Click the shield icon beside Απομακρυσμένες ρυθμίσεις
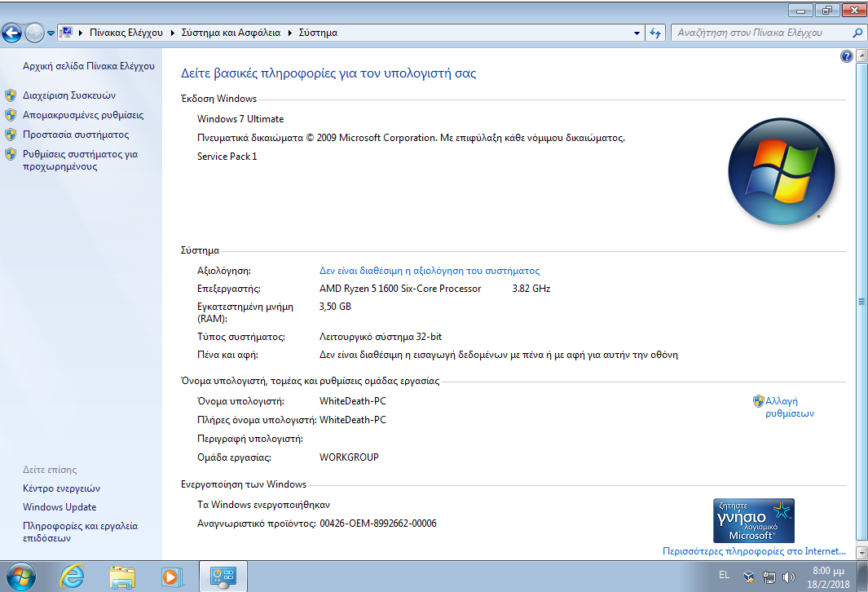The image size is (868, 592). click(x=11, y=115)
